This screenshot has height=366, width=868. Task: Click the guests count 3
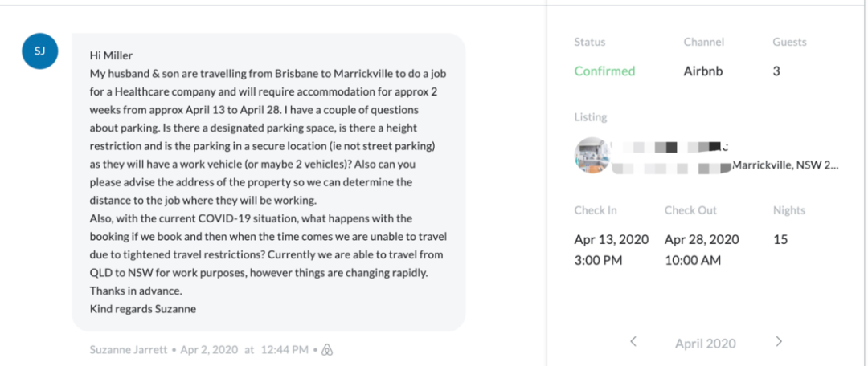(x=776, y=71)
